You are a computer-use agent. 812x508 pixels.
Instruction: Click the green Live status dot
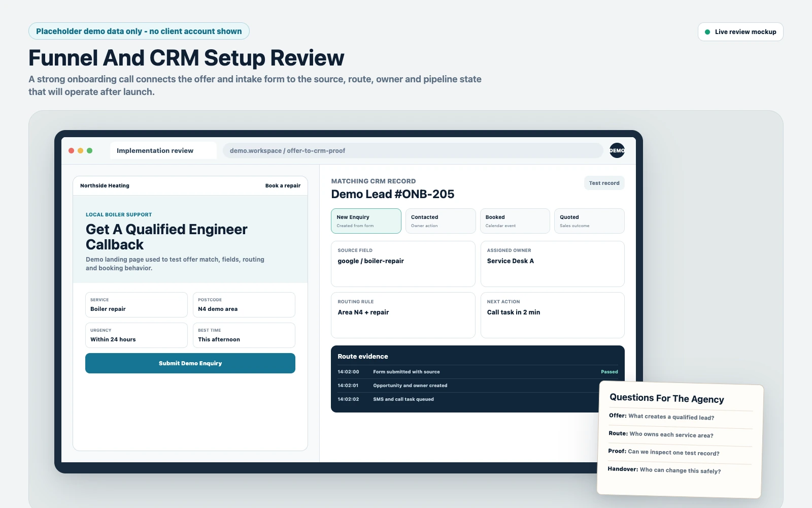707,32
